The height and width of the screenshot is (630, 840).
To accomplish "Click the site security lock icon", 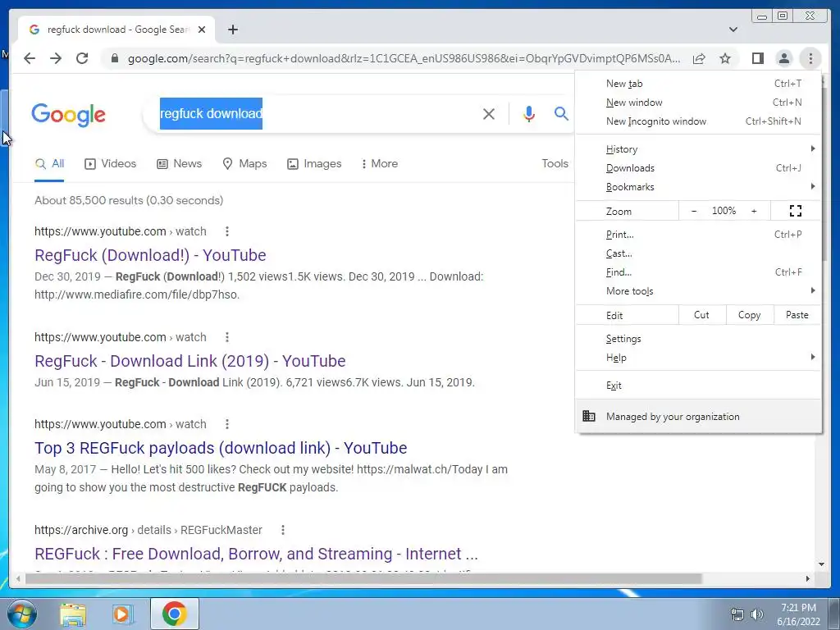I will pyautogui.click(x=114, y=58).
